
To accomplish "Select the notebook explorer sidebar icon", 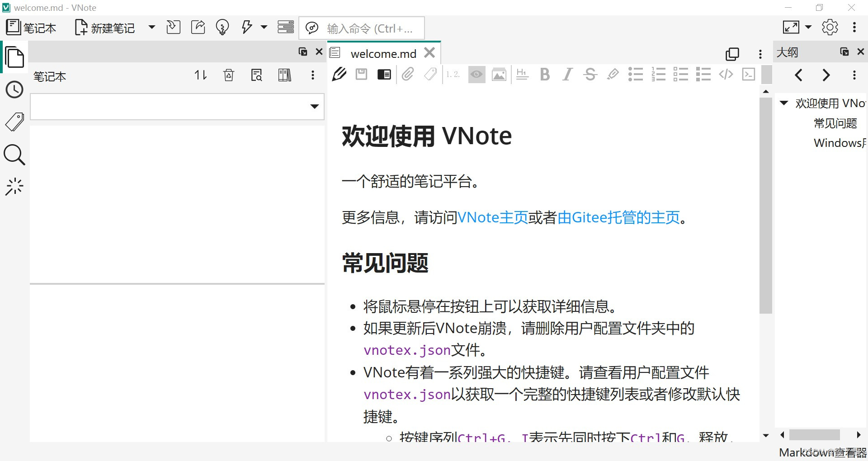I will tap(14, 57).
